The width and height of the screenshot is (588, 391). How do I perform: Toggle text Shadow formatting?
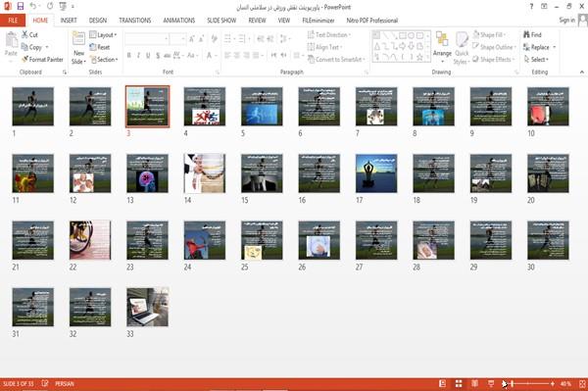tap(158, 56)
